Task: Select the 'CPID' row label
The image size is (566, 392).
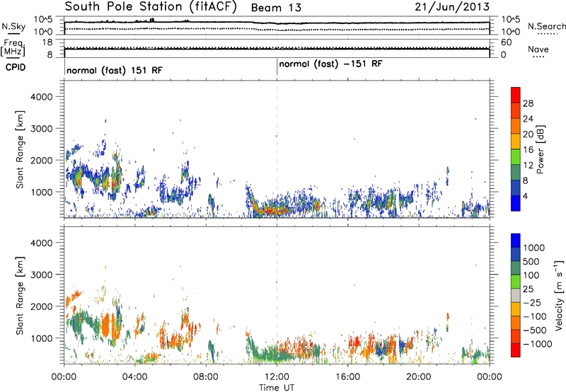Action: [x=16, y=67]
